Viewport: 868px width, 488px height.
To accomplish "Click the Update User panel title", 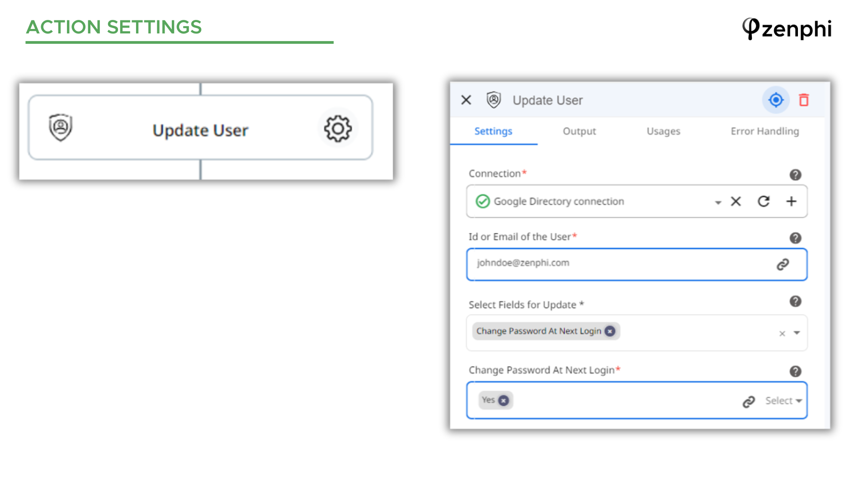I will pyautogui.click(x=547, y=100).
